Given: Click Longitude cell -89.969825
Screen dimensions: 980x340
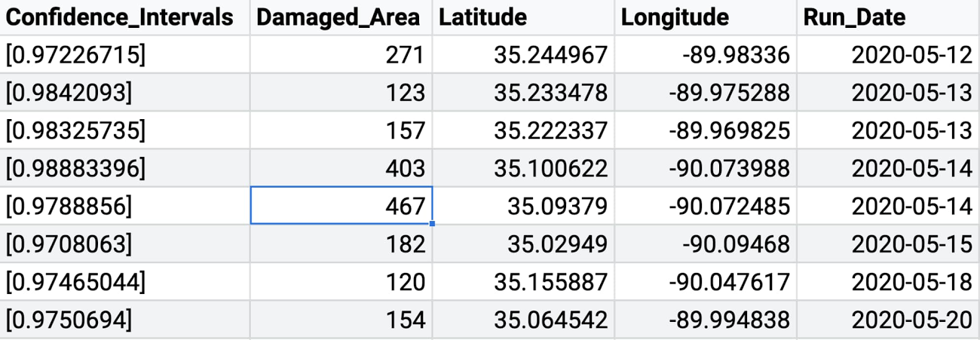Looking at the screenshot, I should 706,130.
